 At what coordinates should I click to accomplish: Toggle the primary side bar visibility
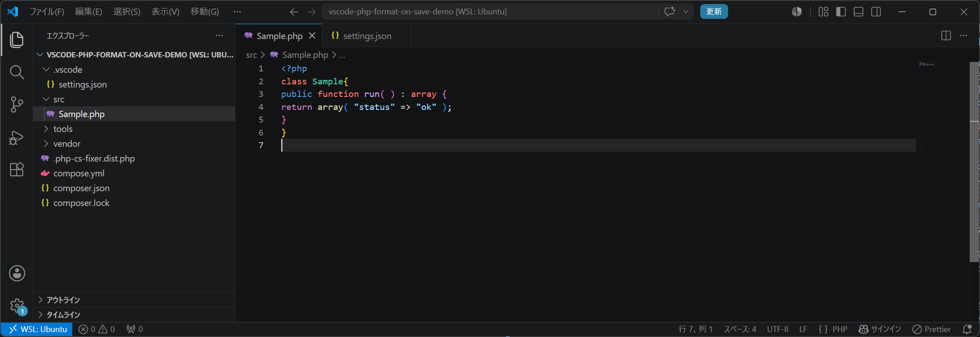841,12
